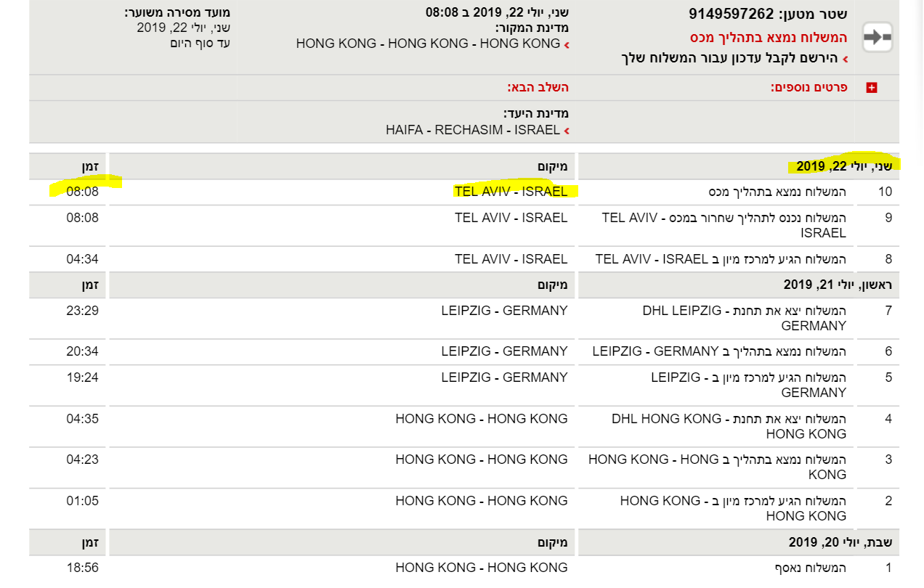Click the highlighted July 22, 2019 date header

pyautogui.click(x=843, y=166)
